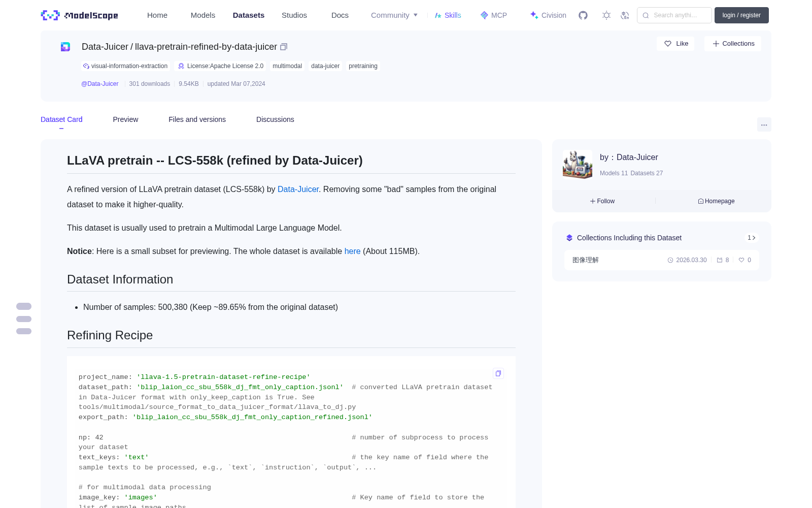
Task: Select the Dataset Card tab
Action: pos(61,119)
